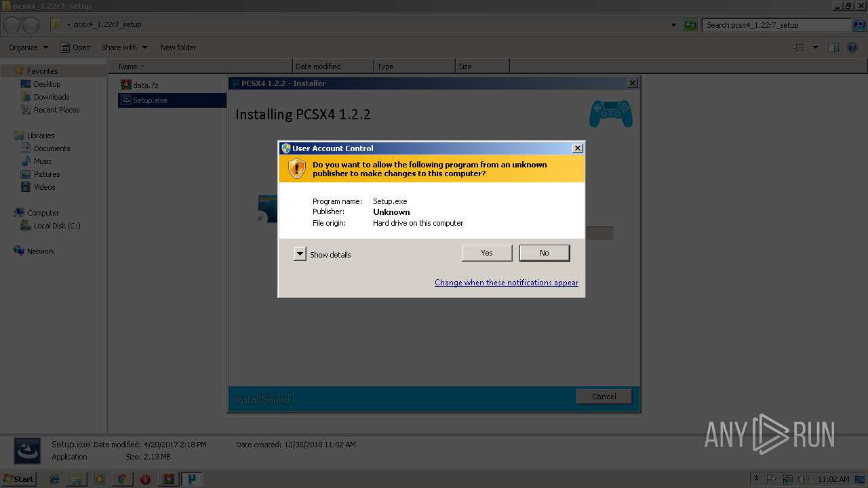
Task: Open Documents library
Action: (x=52, y=148)
